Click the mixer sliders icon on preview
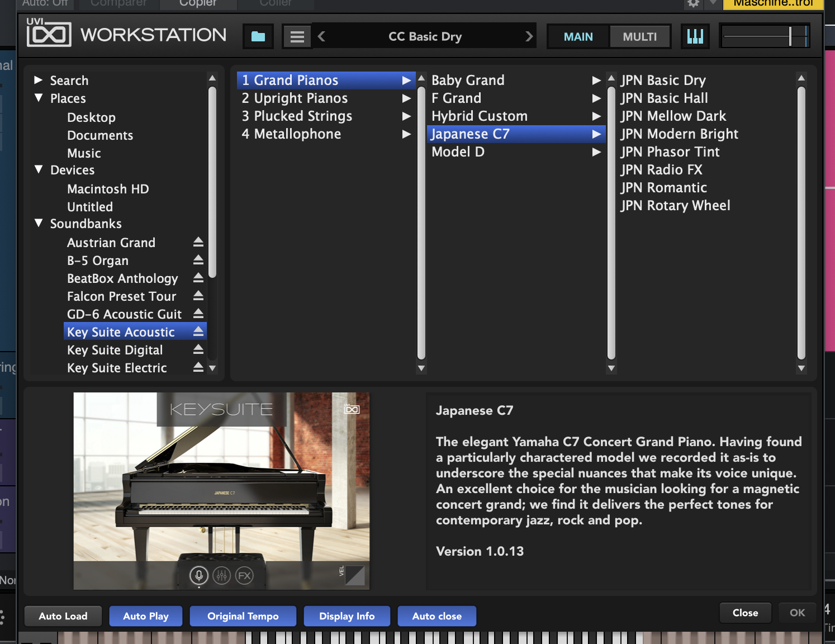Image resolution: width=835 pixels, height=644 pixels. tap(222, 575)
